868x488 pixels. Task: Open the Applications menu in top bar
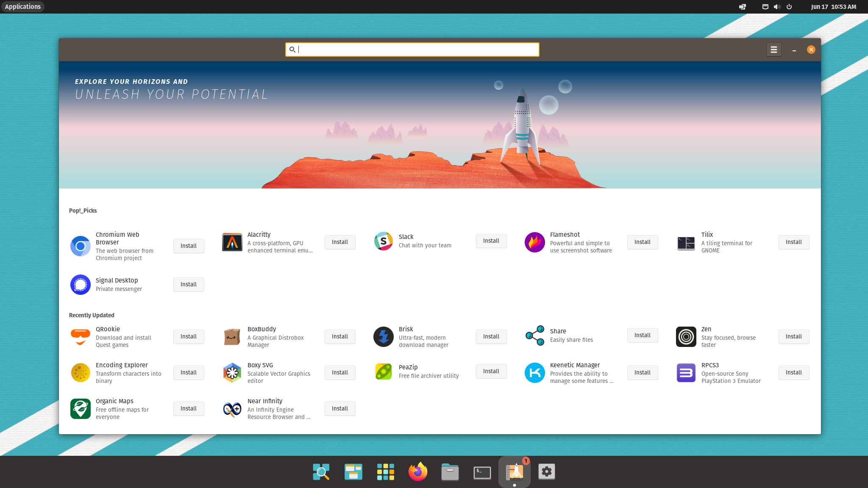click(23, 7)
